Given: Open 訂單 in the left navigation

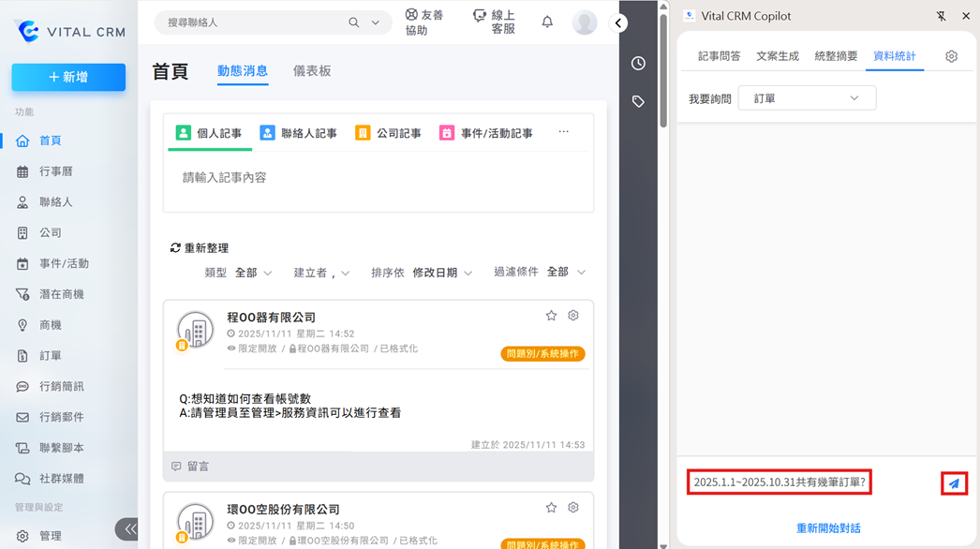Looking at the screenshot, I should click(51, 356).
